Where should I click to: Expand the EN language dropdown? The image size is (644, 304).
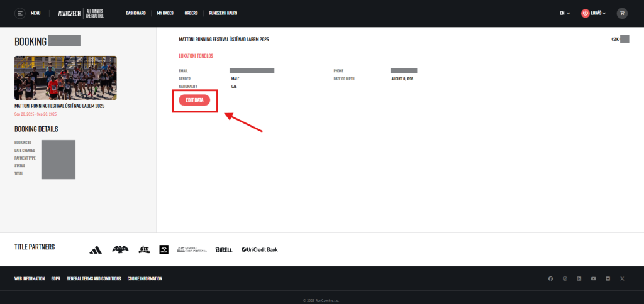pyautogui.click(x=565, y=13)
